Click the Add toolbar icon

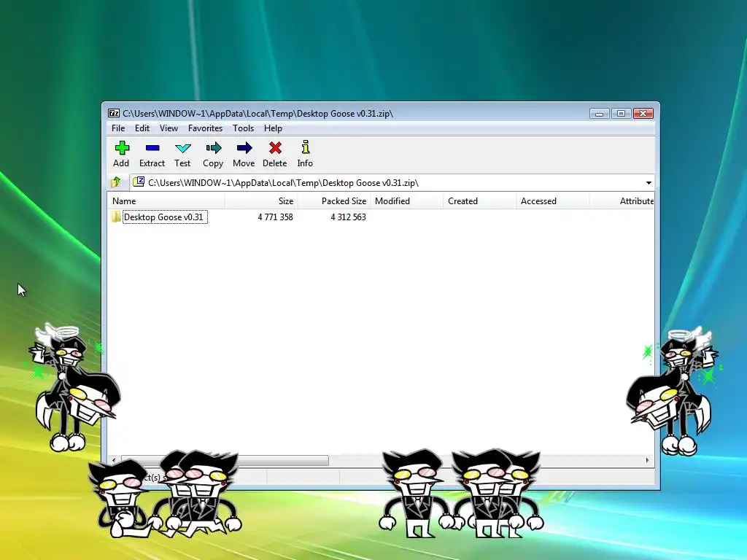(x=122, y=148)
